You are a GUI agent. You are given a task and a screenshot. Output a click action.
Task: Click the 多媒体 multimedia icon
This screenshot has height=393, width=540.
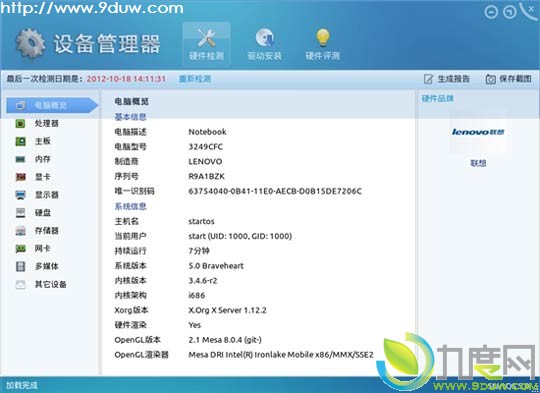pyautogui.click(x=21, y=266)
